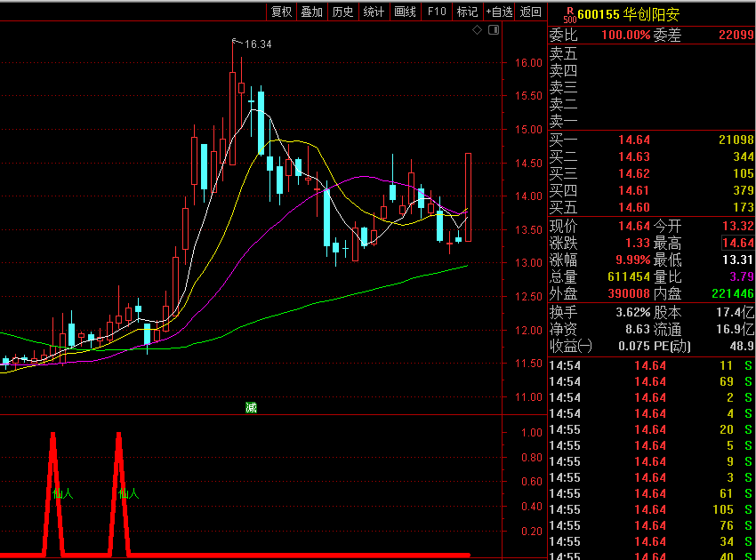Click the 14:55 trade with volume 105
Viewport: 756px width, 560px height.
tap(651, 509)
